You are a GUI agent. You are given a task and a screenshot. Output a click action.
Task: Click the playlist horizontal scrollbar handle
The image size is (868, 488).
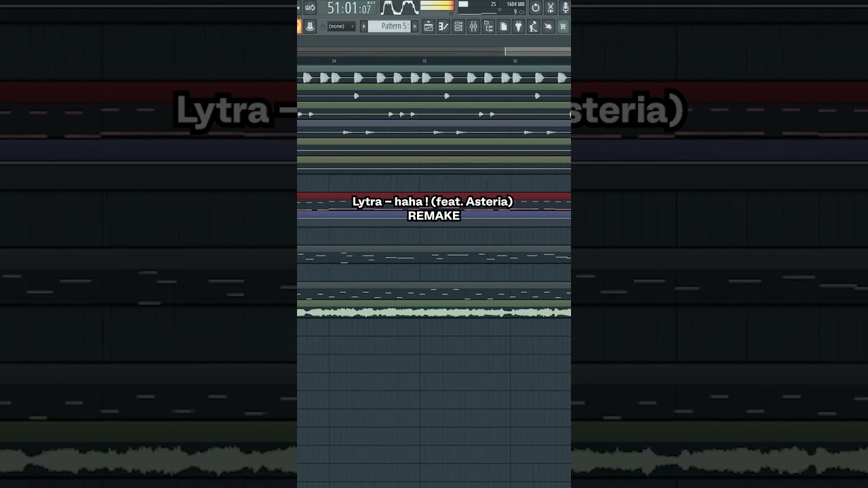[x=538, y=52]
